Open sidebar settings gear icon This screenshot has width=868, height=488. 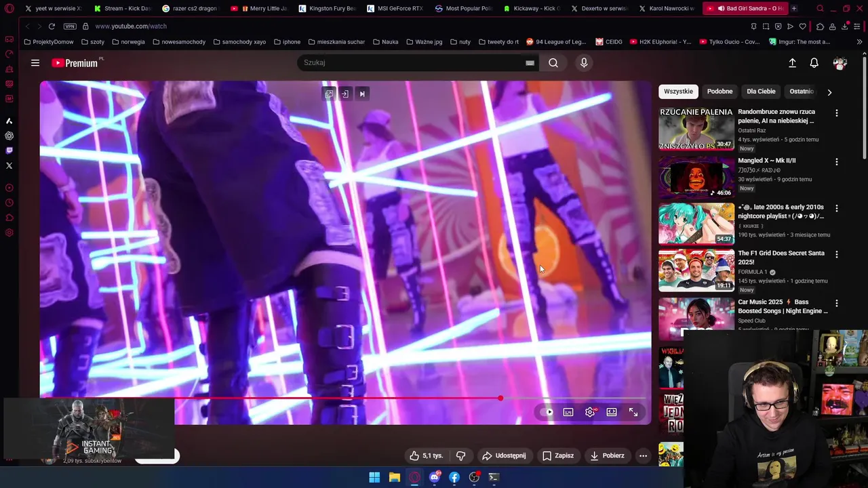[x=9, y=232]
